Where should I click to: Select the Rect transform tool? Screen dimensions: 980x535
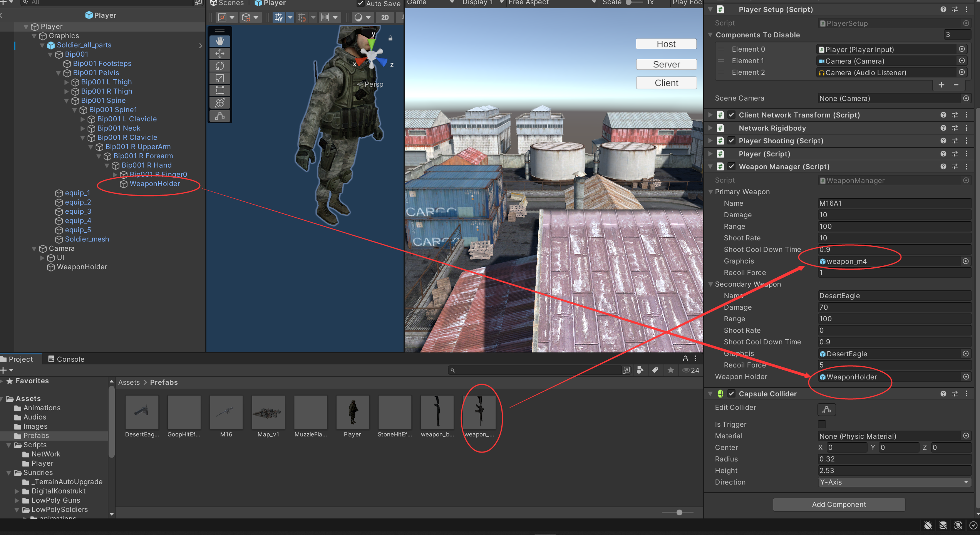pyautogui.click(x=220, y=91)
